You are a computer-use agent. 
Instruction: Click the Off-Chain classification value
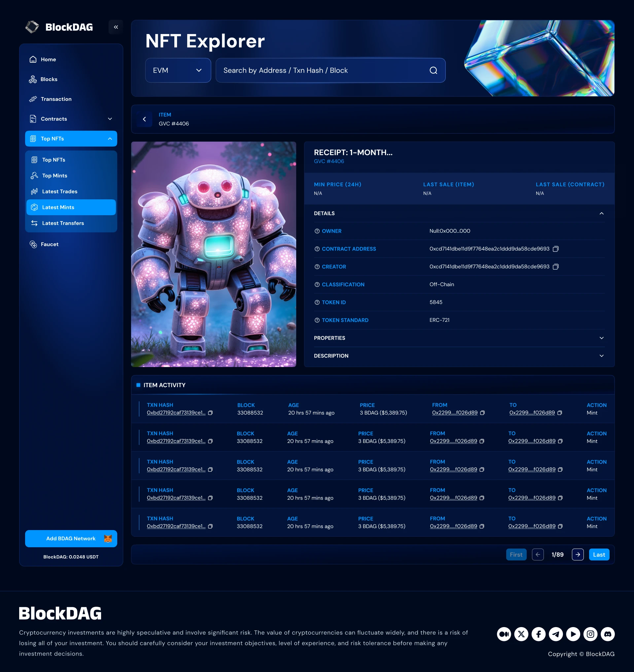coord(441,284)
